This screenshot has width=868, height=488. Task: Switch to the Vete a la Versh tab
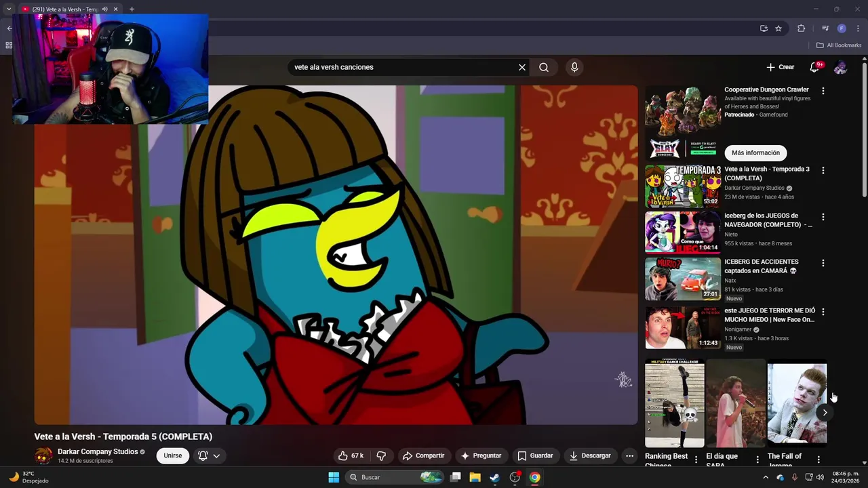[66, 9]
